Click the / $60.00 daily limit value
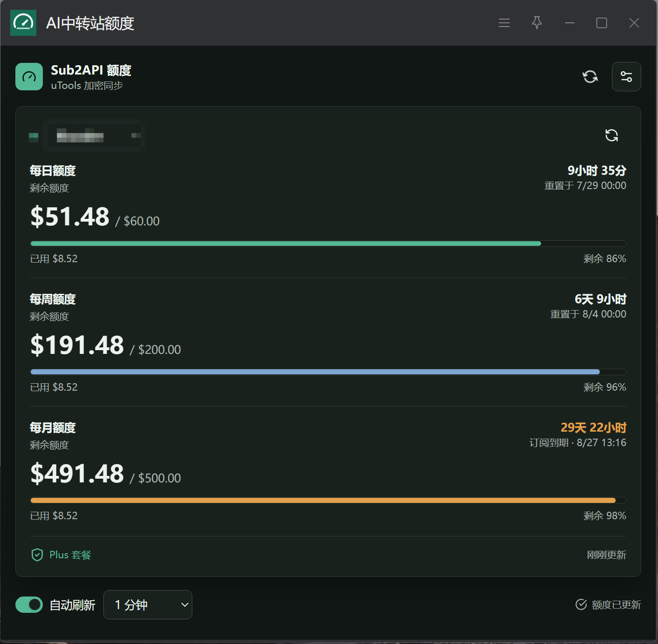The width and height of the screenshot is (658, 644). 137,221
